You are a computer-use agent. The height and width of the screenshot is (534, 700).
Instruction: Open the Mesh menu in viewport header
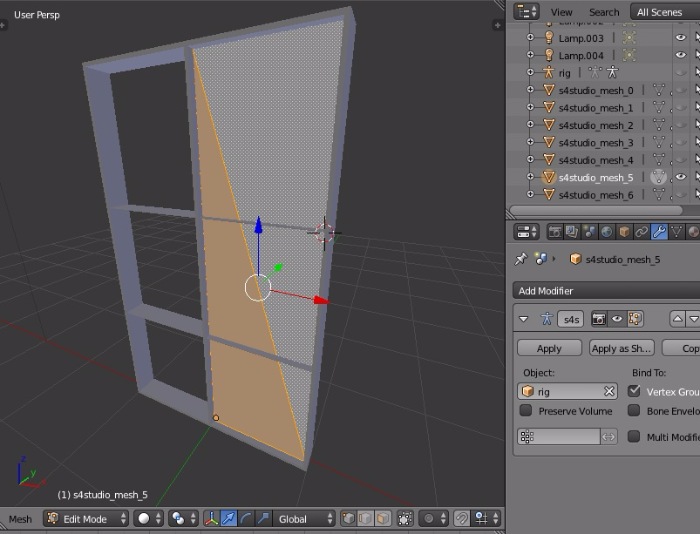(21, 519)
